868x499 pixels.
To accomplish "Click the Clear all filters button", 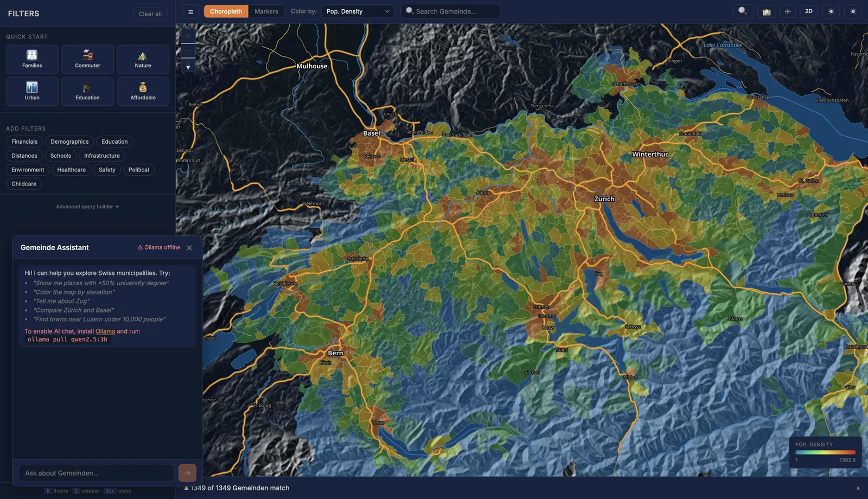I will (x=150, y=14).
